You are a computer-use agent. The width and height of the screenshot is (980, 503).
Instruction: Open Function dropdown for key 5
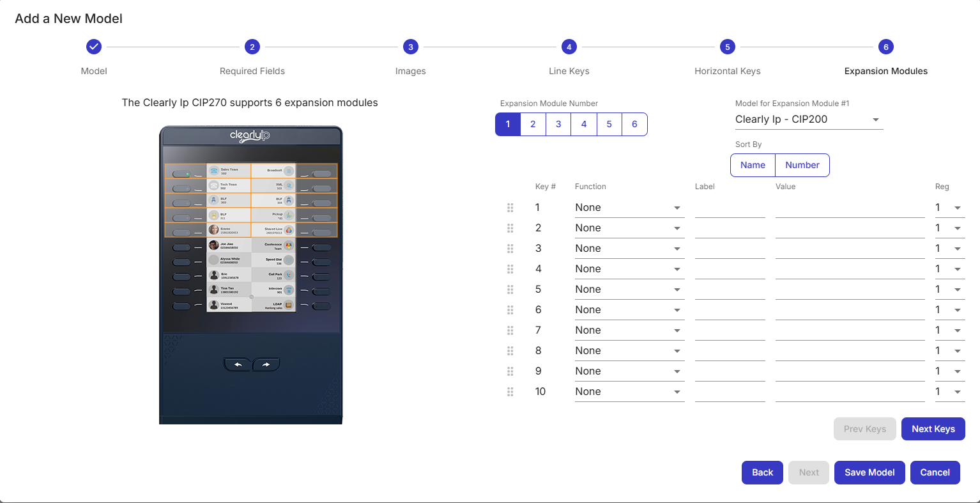pos(629,290)
